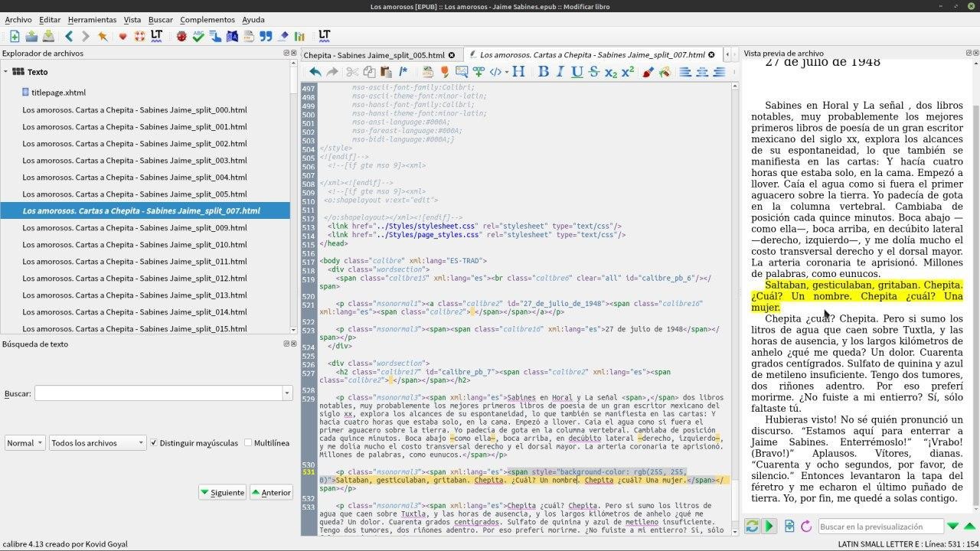The image size is (980, 551).
Task: Open the Normal search mode dropdown
Action: pos(24,443)
